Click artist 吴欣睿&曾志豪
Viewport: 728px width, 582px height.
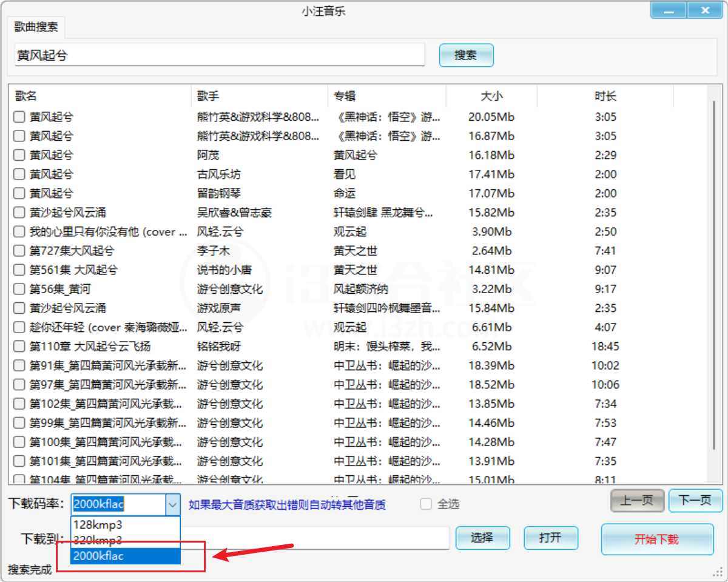click(x=235, y=212)
